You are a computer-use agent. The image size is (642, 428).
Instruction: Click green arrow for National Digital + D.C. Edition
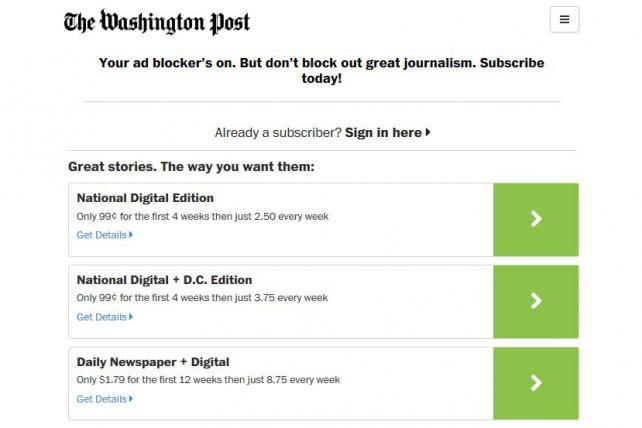[x=536, y=301]
